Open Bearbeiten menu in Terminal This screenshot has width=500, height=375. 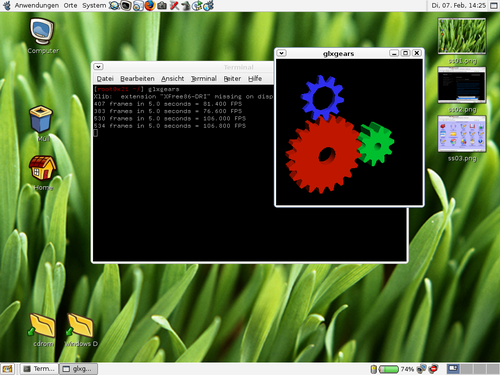pos(137,79)
